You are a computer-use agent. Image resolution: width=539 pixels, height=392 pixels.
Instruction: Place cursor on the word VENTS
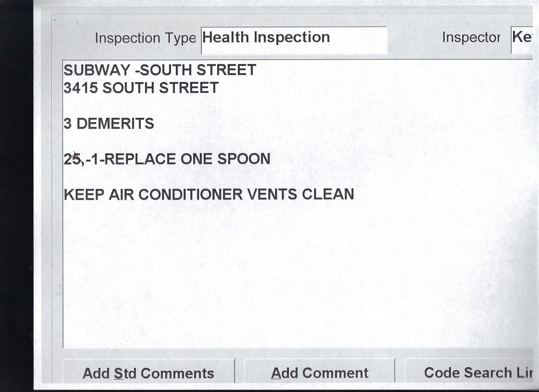click(x=272, y=195)
